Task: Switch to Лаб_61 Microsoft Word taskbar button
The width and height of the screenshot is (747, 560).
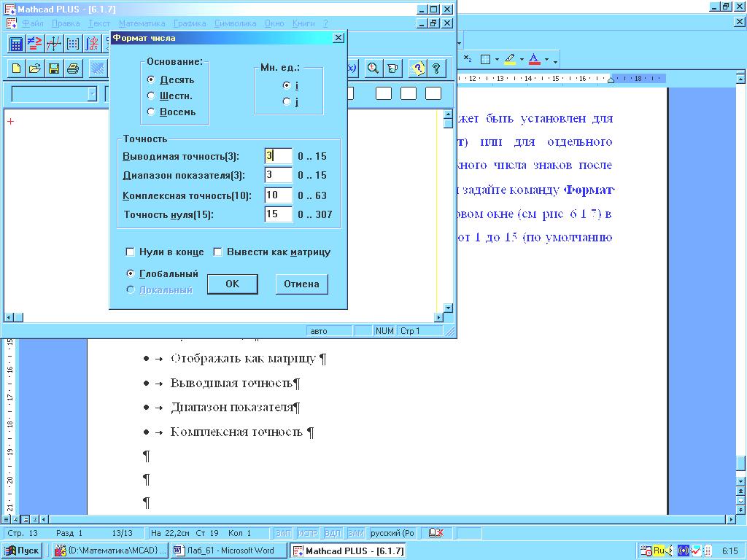Action: click(228, 551)
